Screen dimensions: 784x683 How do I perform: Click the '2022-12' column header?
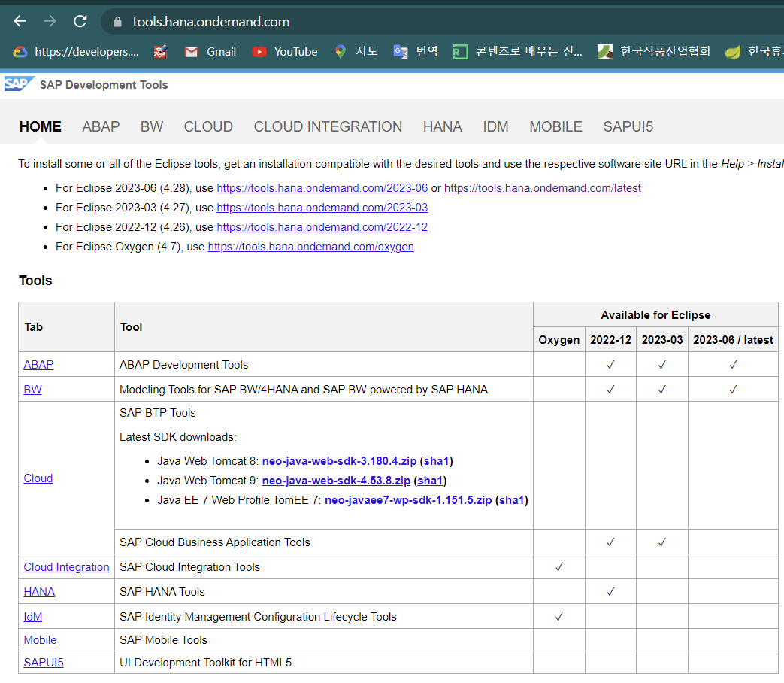pyautogui.click(x=610, y=340)
